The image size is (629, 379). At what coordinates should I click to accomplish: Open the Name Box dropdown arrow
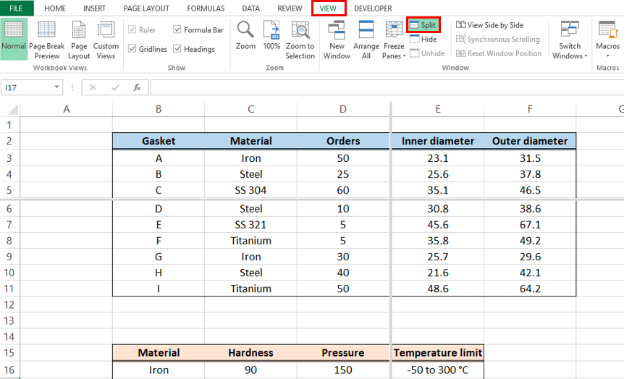(57, 87)
